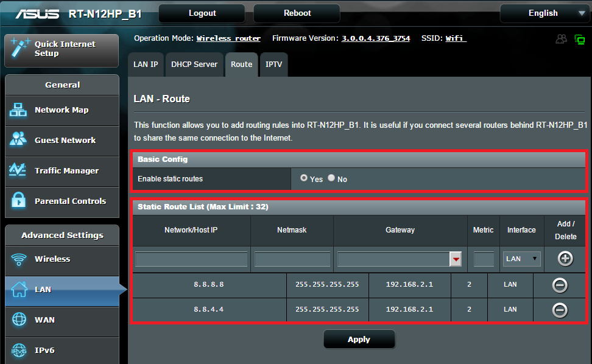Click the plus icon to add route
Image resolution: width=592 pixels, height=364 pixels.
pos(565,259)
